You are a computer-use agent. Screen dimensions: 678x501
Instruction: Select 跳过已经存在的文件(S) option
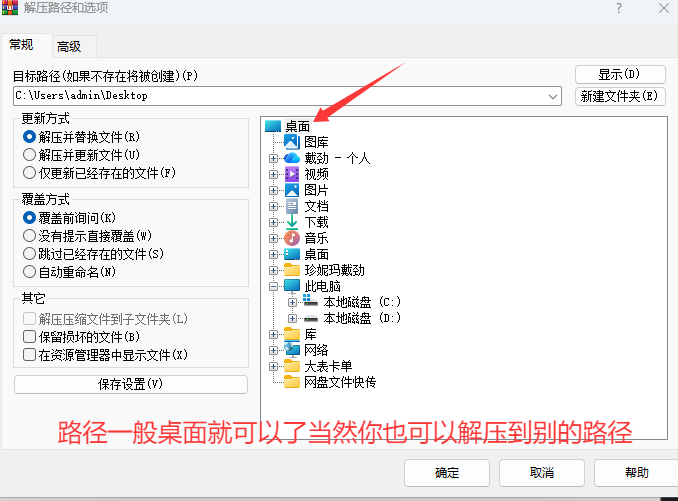[x=29, y=253]
